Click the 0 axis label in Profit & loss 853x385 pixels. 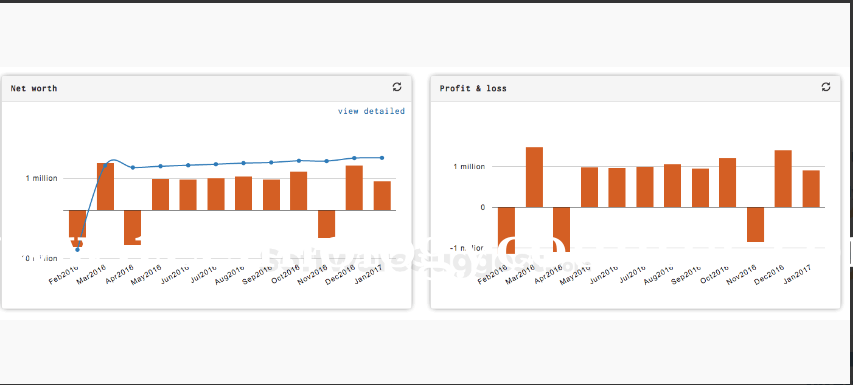[x=483, y=207]
